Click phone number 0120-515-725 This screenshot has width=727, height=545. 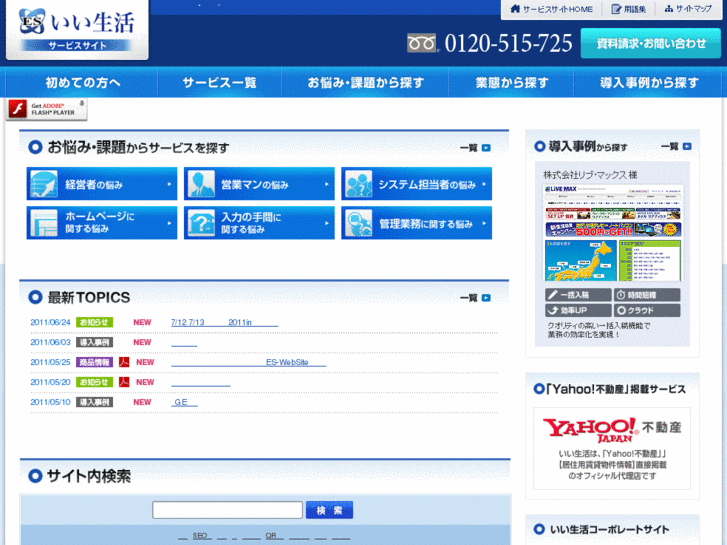[x=508, y=44]
